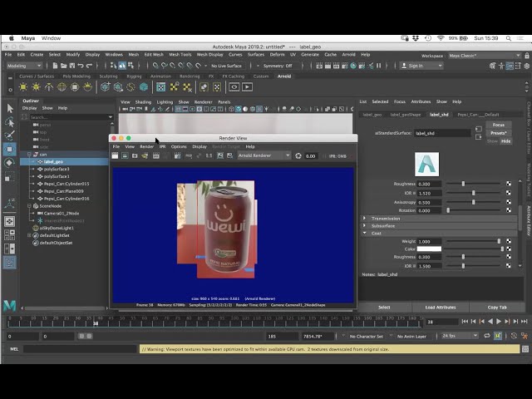Click the Outliner search field
This screenshot has width=532, height=399.
pyautogui.click(x=69, y=117)
